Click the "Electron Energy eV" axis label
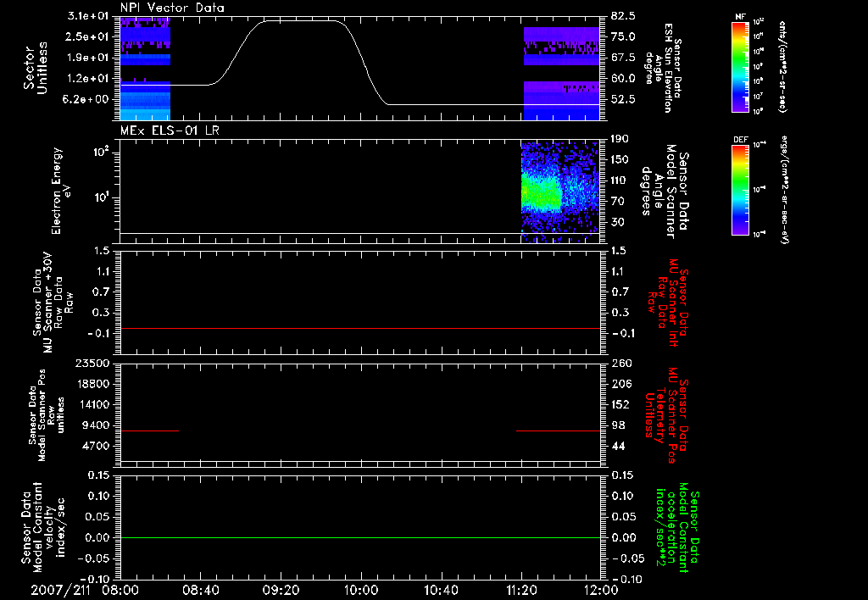The image size is (868, 600). coord(61,191)
